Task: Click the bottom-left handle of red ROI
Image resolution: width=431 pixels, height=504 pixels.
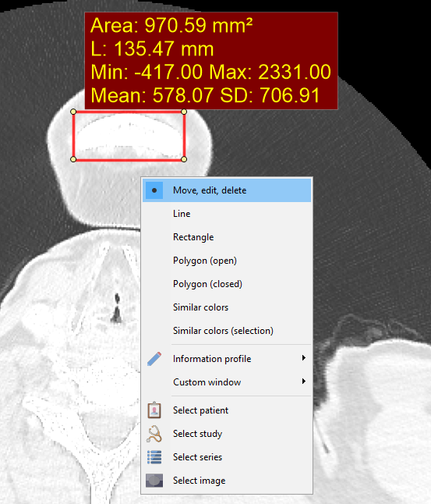Action: coord(73,159)
